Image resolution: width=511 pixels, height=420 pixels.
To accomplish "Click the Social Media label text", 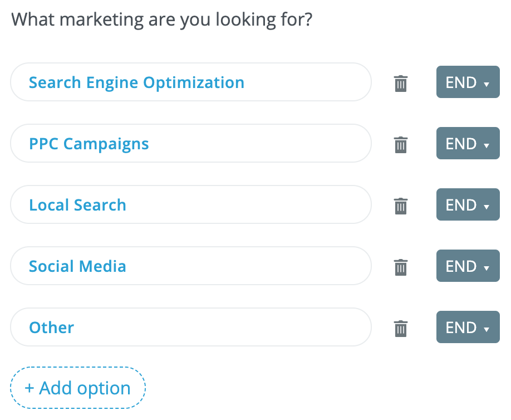I will point(77,266).
